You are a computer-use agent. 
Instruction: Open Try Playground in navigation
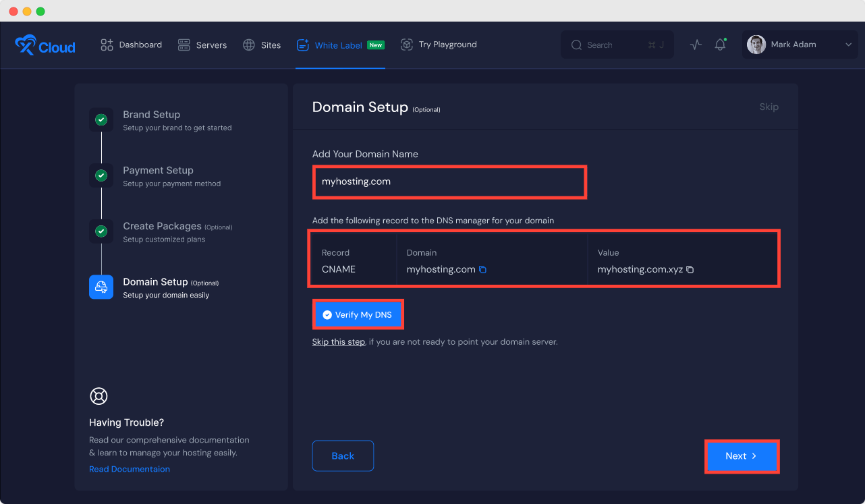[439, 45]
